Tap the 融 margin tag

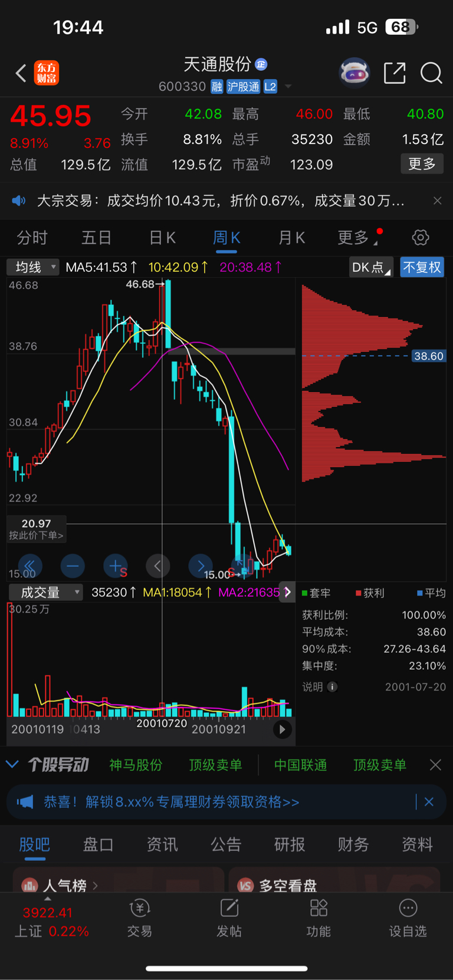coord(217,87)
